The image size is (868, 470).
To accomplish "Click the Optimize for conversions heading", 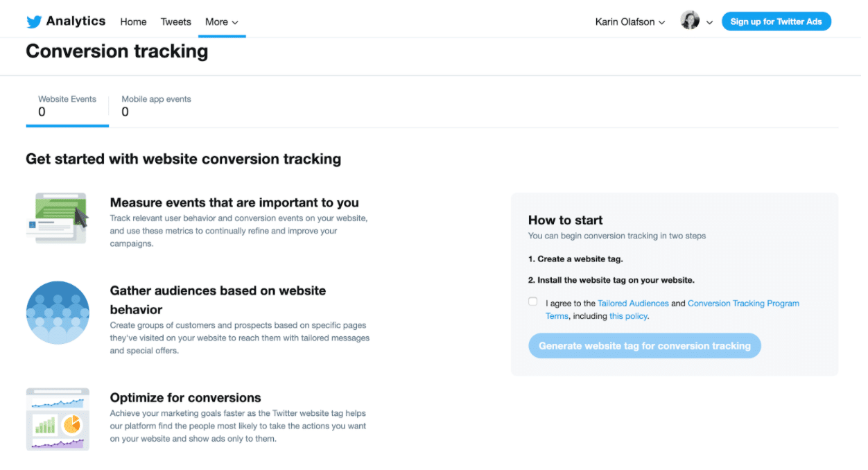I will [186, 398].
